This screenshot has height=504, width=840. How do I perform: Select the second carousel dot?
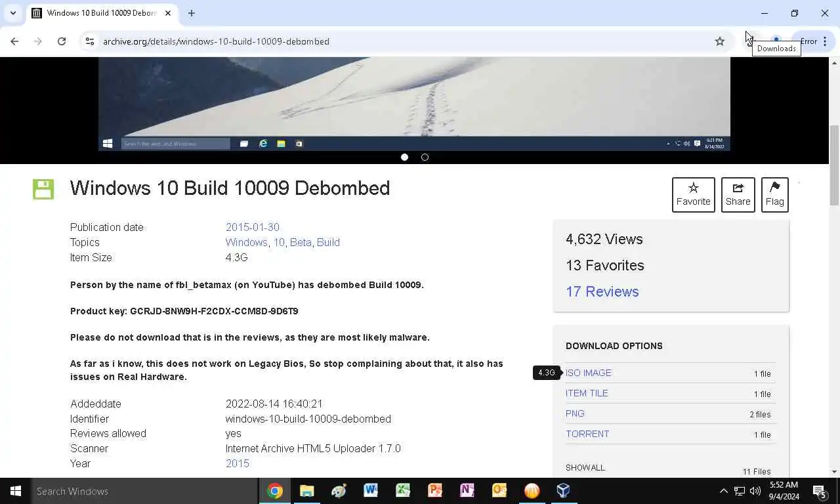(425, 157)
